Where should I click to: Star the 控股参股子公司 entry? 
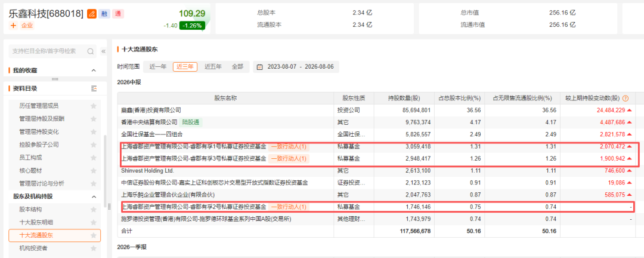pos(94,145)
